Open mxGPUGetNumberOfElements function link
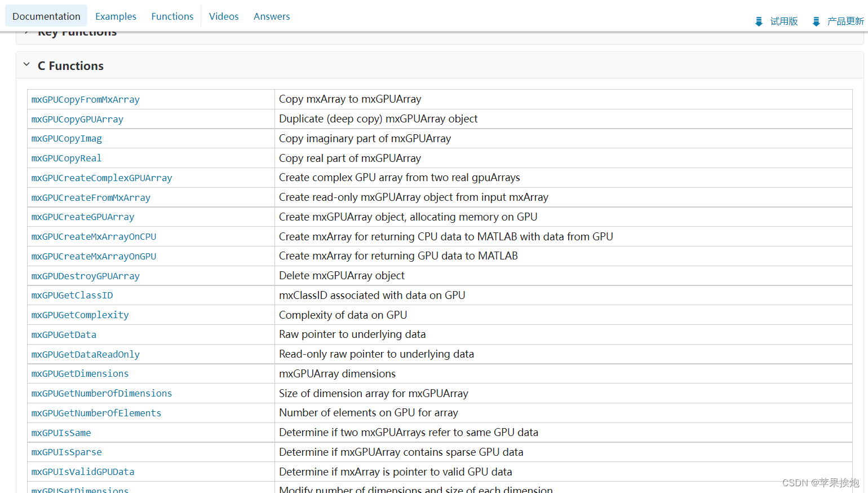This screenshot has width=868, height=493. pyautogui.click(x=96, y=413)
